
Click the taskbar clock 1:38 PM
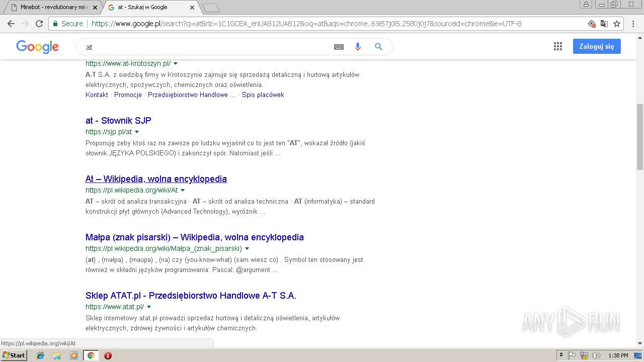(618, 355)
